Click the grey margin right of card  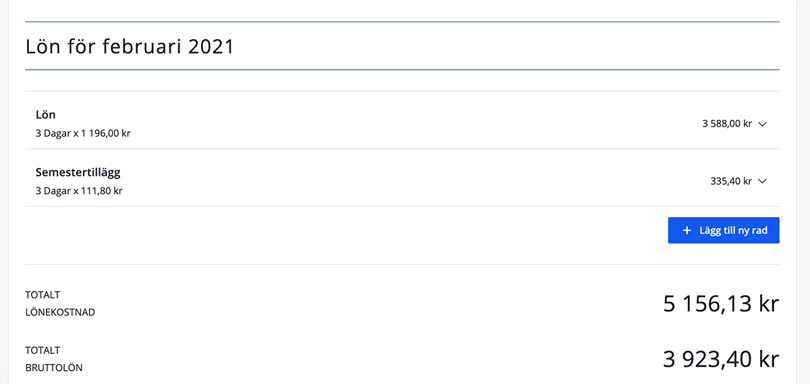(x=803, y=192)
